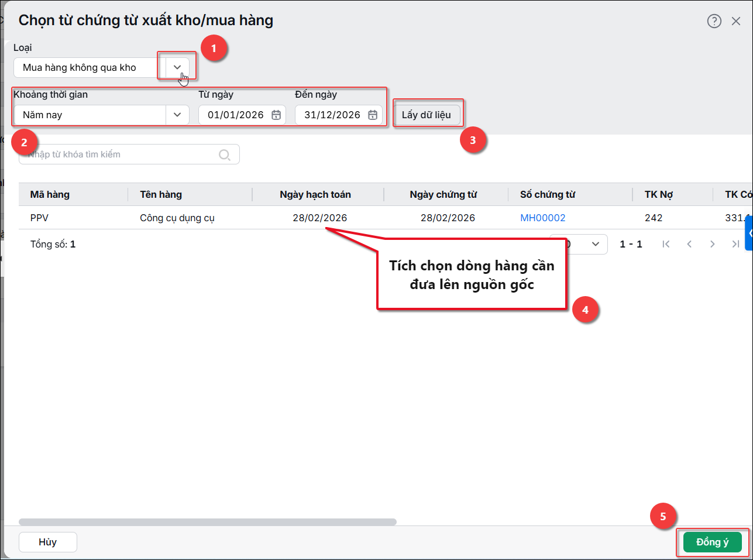Open the Từ ngày calendar picker icon

click(276, 115)
